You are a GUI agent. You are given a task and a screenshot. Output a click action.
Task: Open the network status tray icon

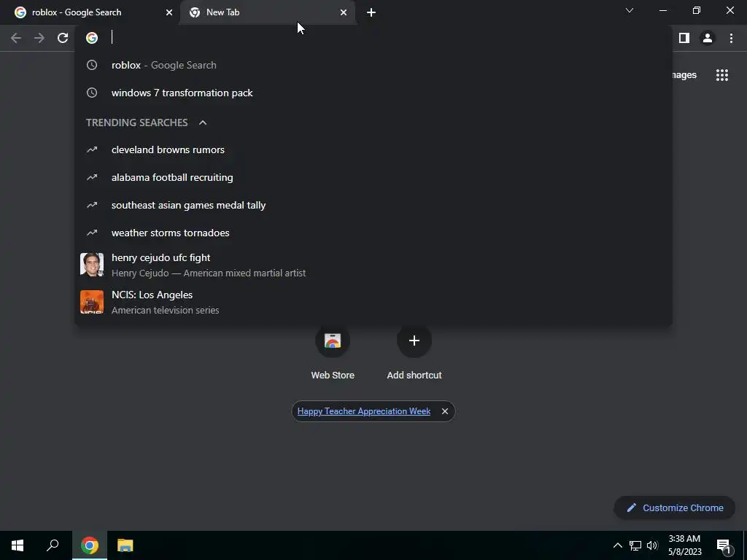pos(635,545)
